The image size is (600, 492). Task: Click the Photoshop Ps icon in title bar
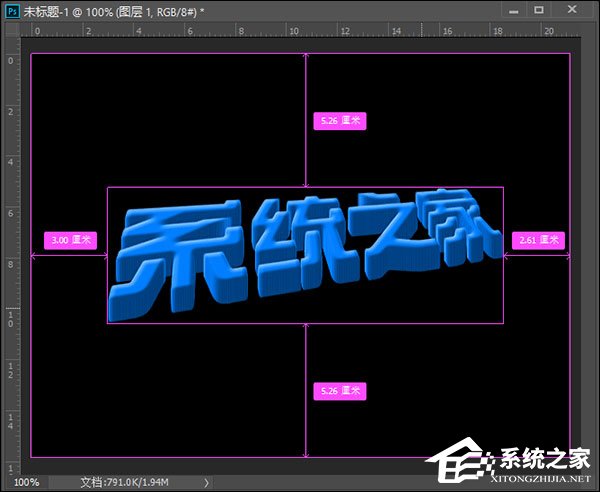[x=12, y=11]
